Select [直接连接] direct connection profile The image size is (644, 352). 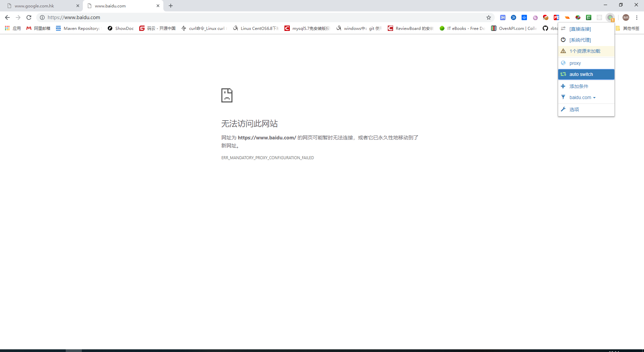coord(586,29)
